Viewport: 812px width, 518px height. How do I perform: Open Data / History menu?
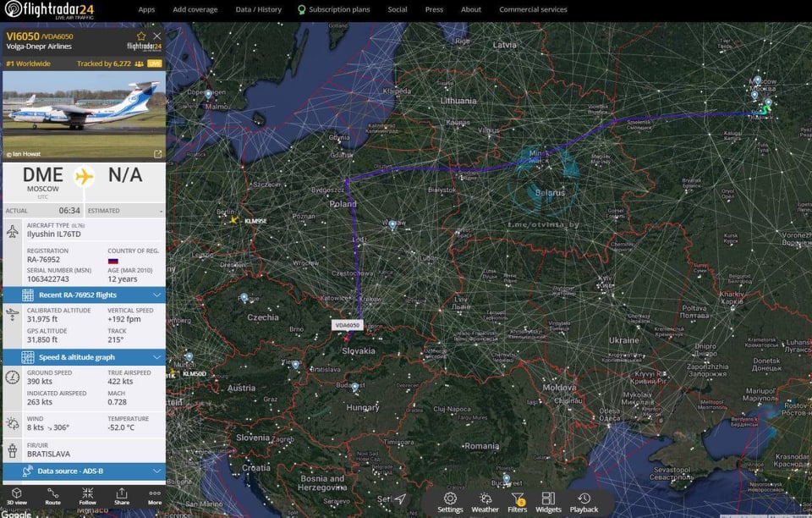click(259, 9)
